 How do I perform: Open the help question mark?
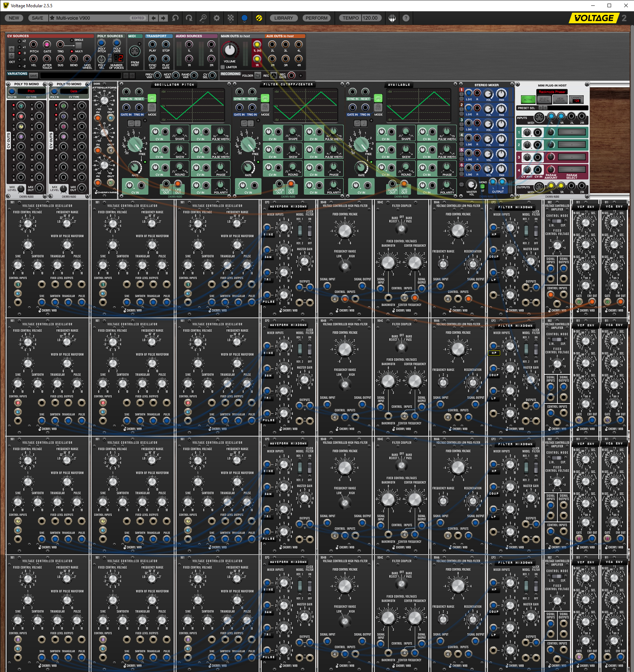click(406, 18)
